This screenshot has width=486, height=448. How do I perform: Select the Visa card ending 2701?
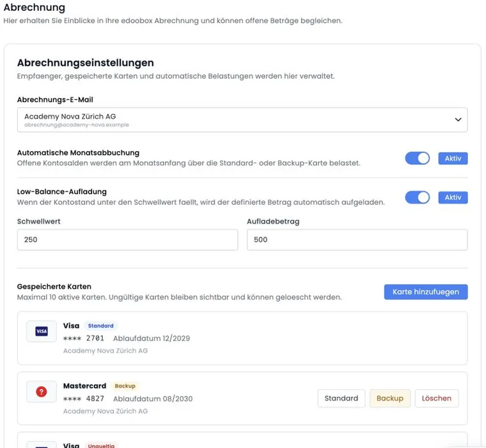pos(242,338)
